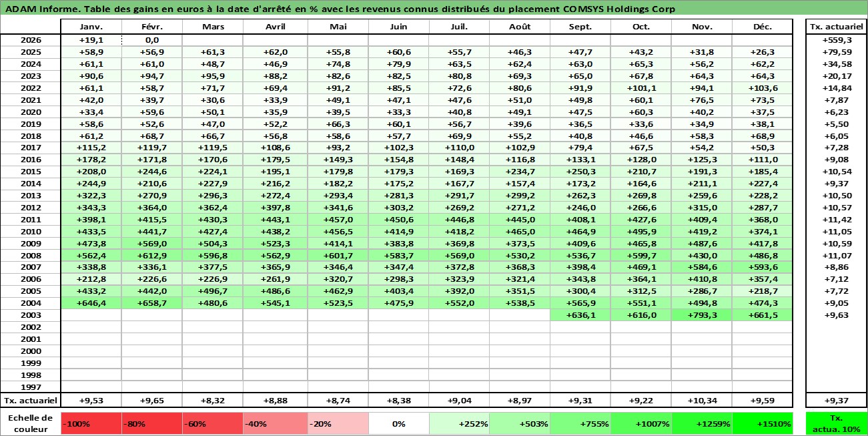Image resolution: width=868 pixels, height=436 pixels.
Task: Click the +11,42 actuarial rate for 2011
Action: click(x=836, y=220)
